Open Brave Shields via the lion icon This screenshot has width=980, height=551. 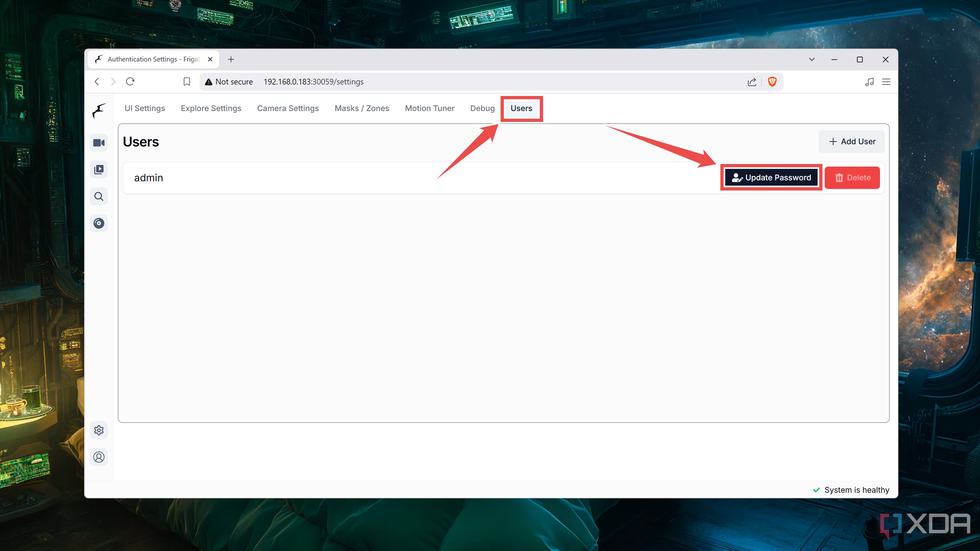coord(772,81)
